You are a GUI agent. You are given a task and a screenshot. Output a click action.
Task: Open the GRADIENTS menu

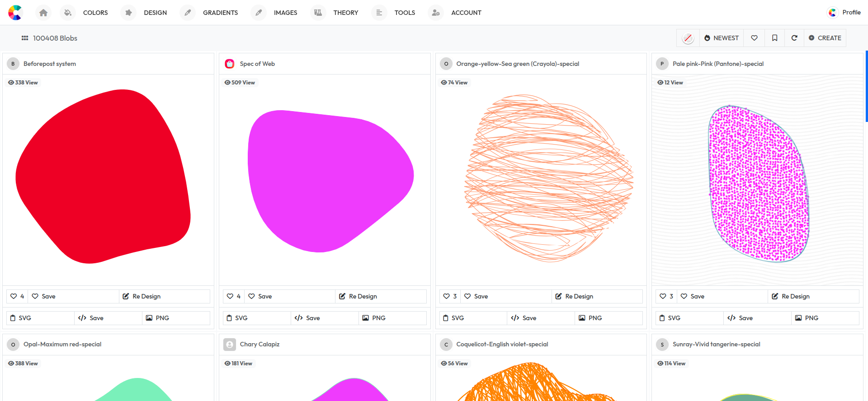[x=221, y=13]
